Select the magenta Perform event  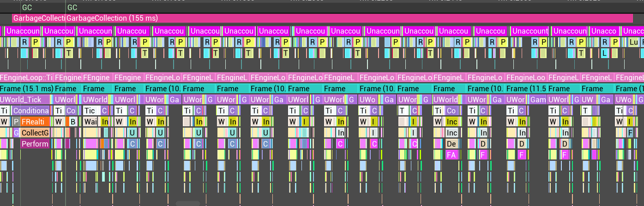(x=35, y=144)
